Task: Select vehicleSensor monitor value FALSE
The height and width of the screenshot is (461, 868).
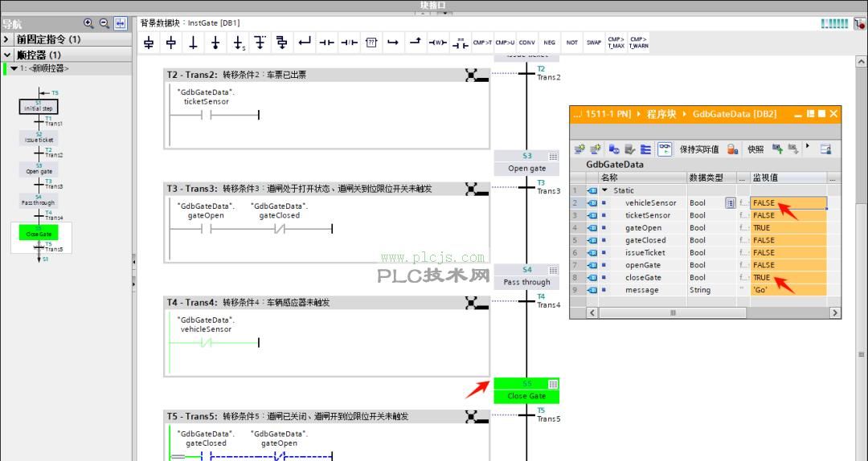Action: click(788, 203)
